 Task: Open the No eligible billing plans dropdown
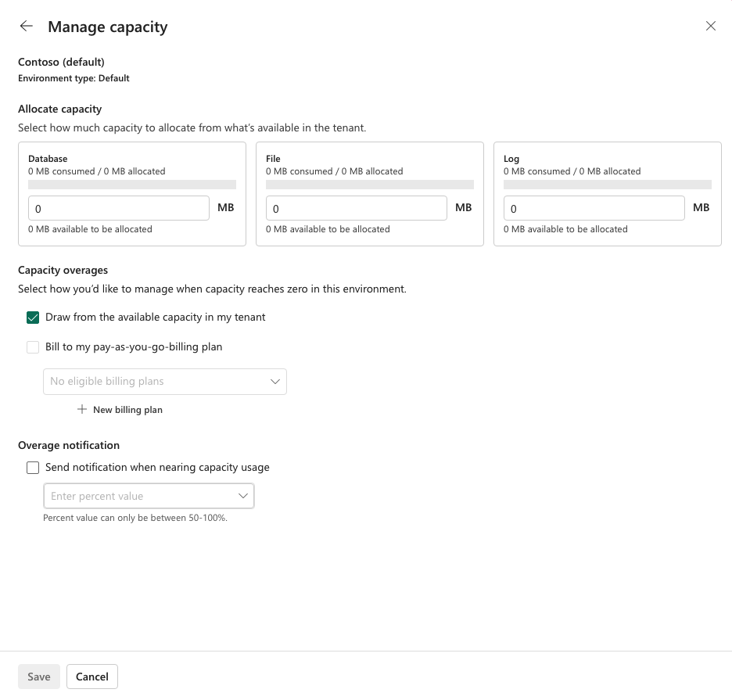pos(164,381)
